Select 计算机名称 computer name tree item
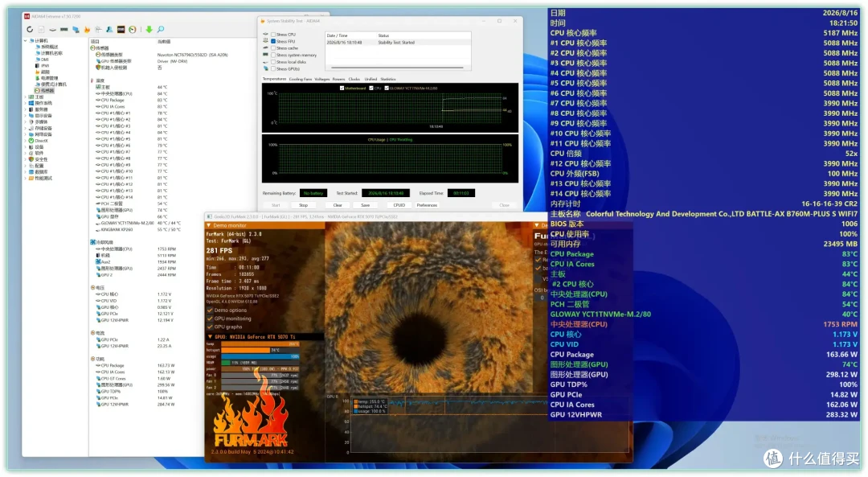This screenshot has height=477, width=868. click(49, 53)
